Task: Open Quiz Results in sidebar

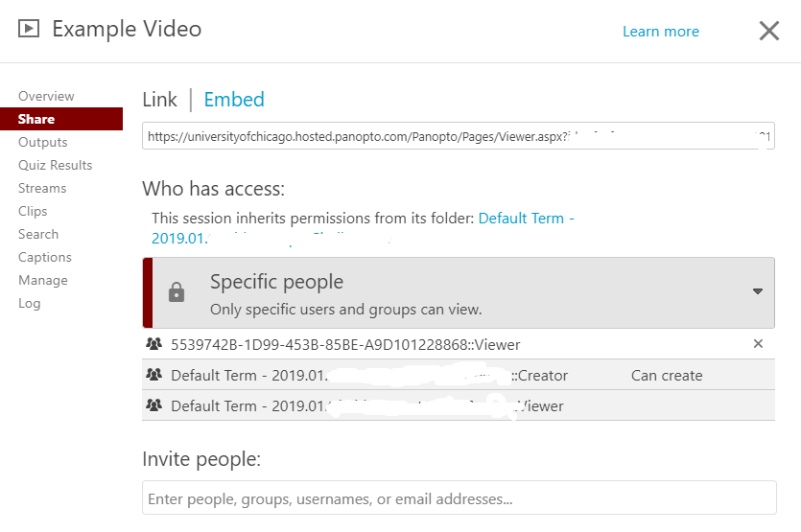Action: pyautogui.click(x=56, y=165)
